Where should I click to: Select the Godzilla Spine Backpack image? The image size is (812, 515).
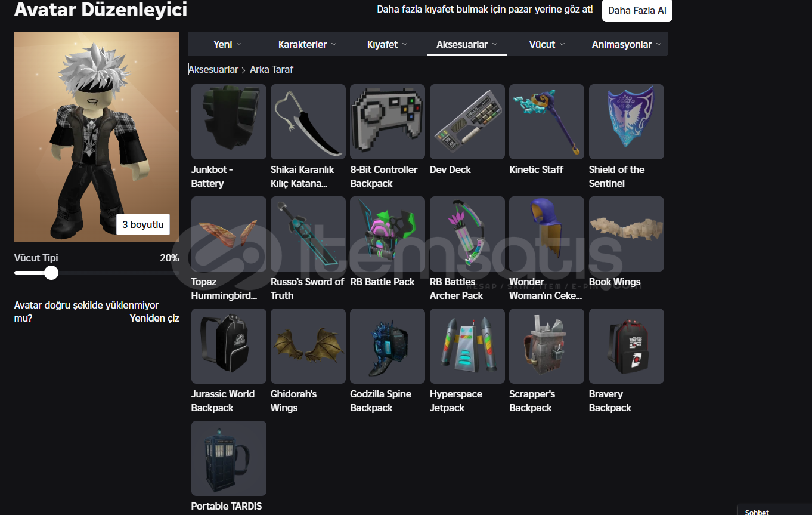388,346
